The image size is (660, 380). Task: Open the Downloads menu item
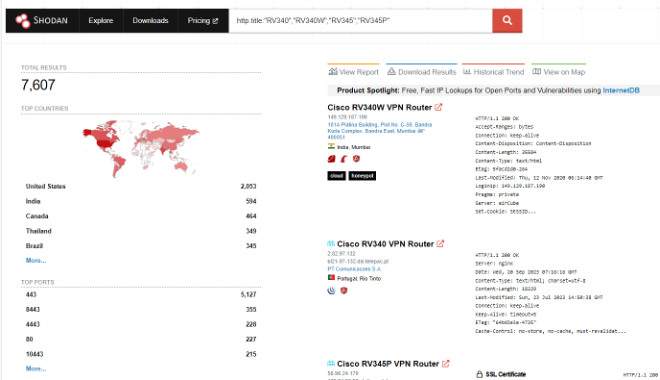click(x=150, y=21)
